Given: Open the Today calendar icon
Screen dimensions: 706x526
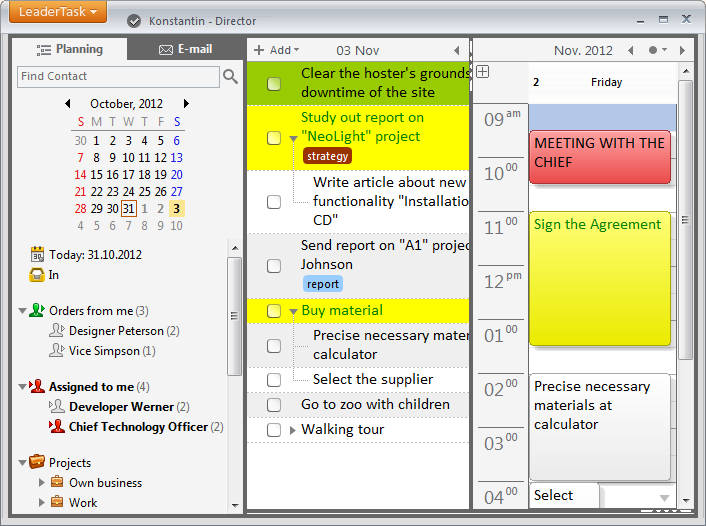Looking at the screenshot, I should tap(38, 254).
